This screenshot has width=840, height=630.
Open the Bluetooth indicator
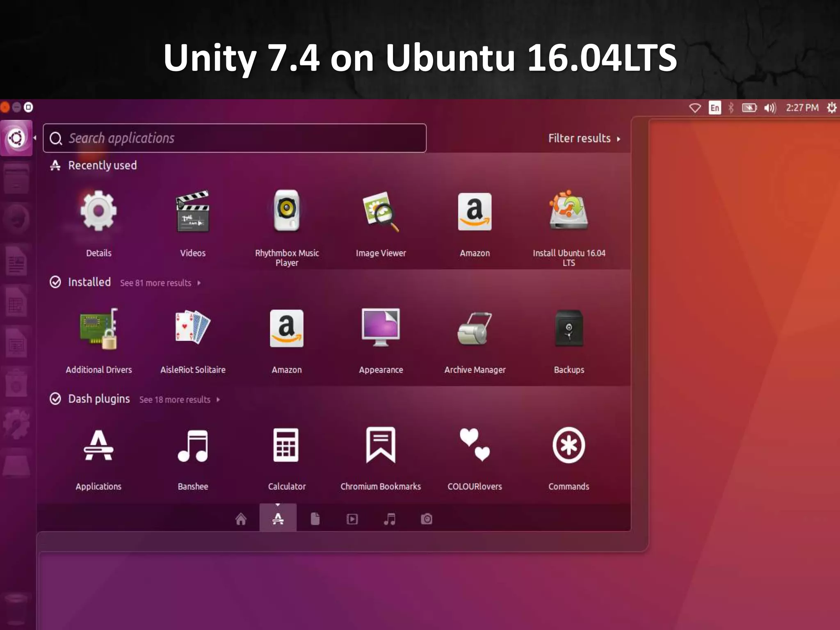tap(731, 108)
